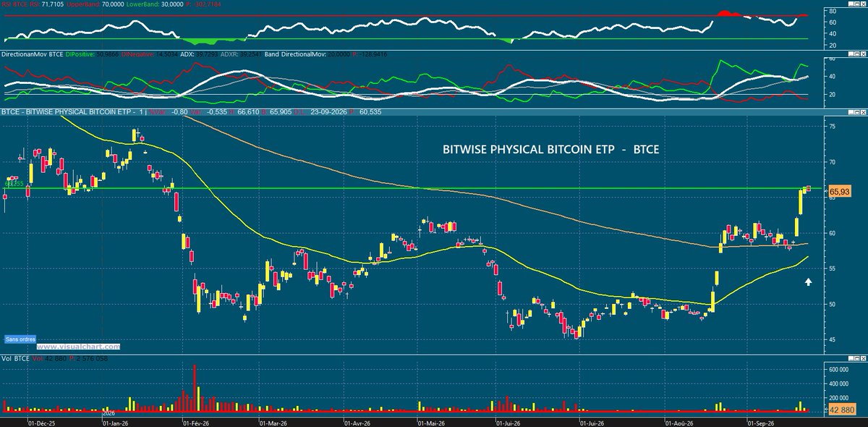This screenshot has height=427, width=868.
Task: Minimize the BTCE price chart panel
Action: 851,112
